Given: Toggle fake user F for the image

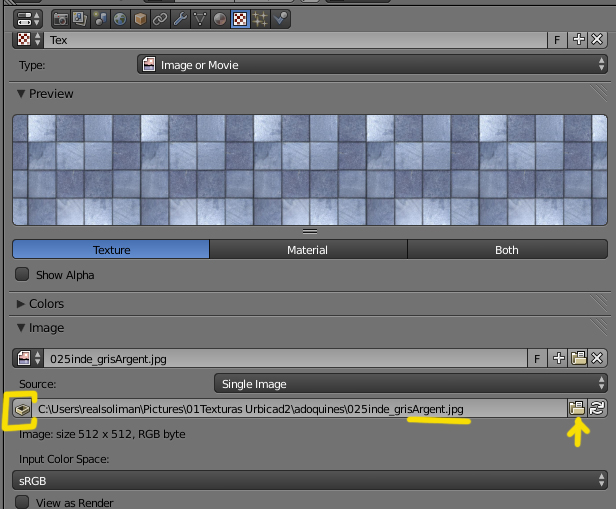Looking at the screenshot, I should click(x=537, y=358).
